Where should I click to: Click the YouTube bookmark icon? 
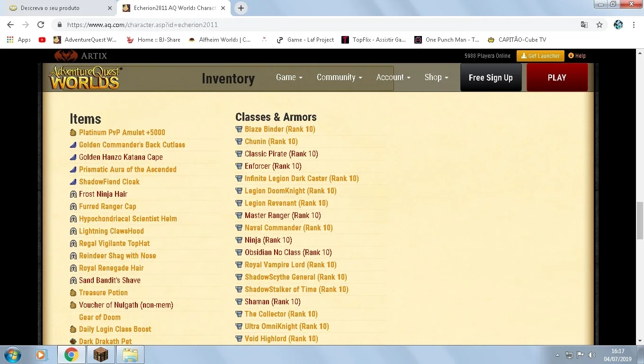[42, 40]
